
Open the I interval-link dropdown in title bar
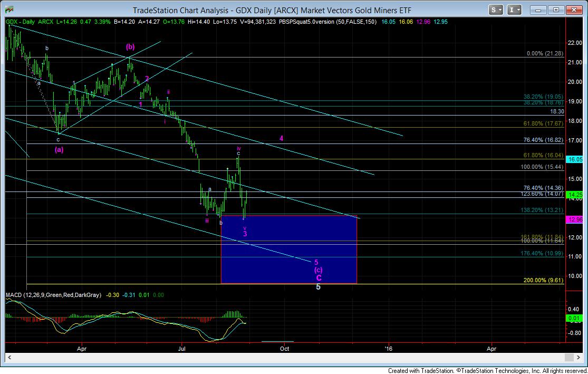[514, 9]
